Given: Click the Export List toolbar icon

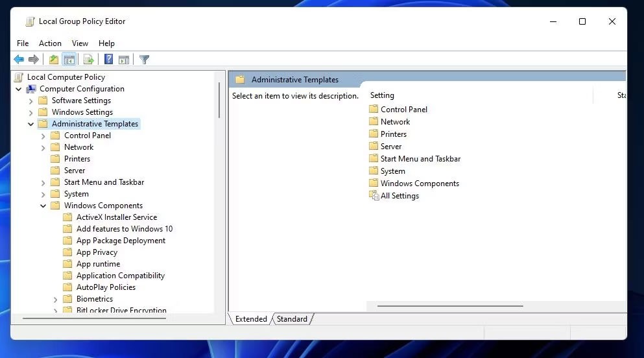Looking at the screenshot, I should click(x=88, y=60).
